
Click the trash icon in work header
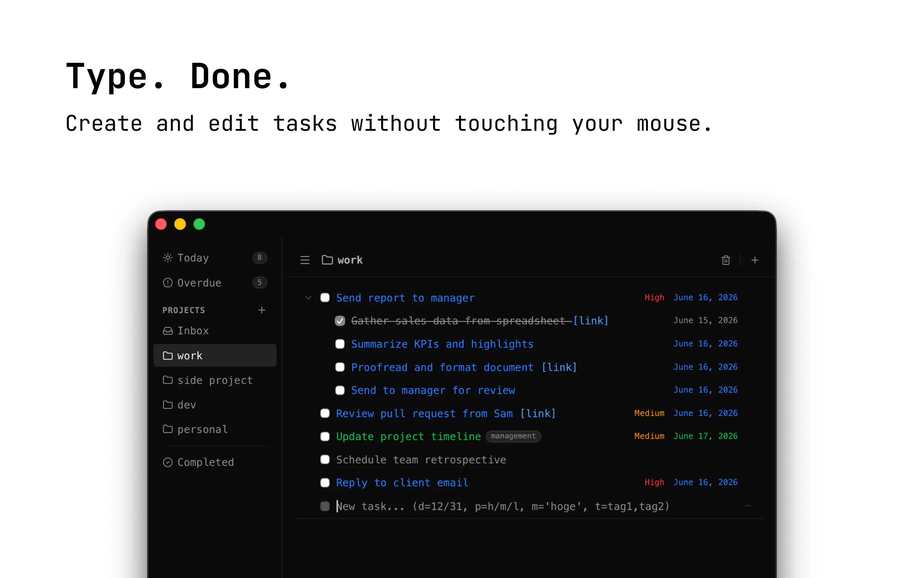725,260
